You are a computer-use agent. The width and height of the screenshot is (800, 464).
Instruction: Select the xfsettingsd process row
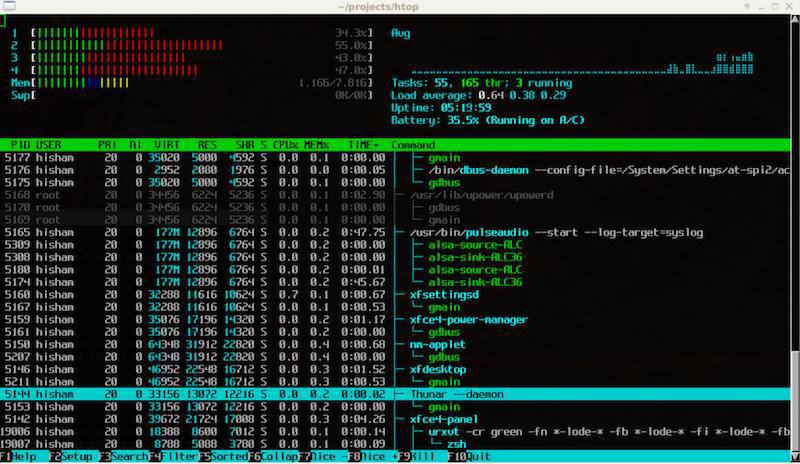coord(395,295)
